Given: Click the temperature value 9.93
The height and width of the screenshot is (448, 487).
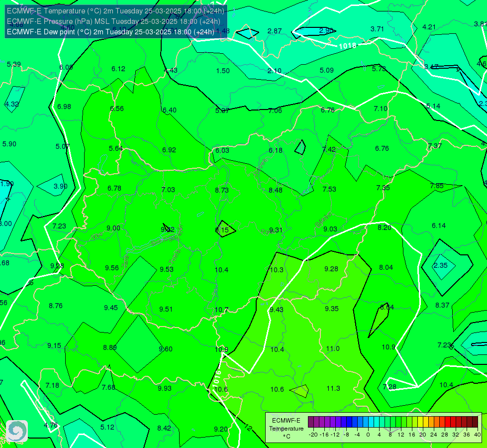Looking at the screenshot, I should click(165, 388).
